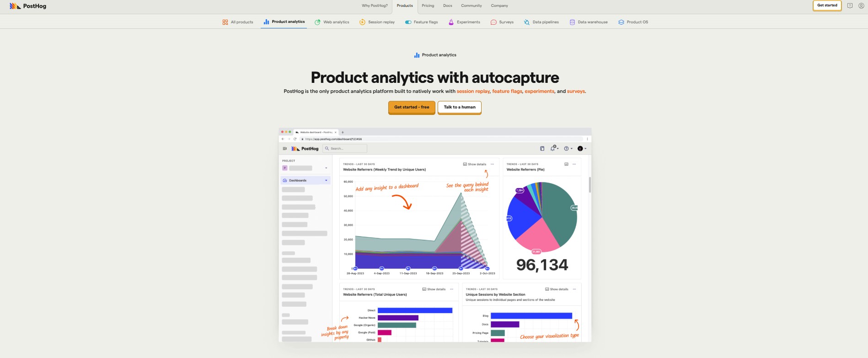The image size is (868, 358).
Task: Follow the orange experiments link
Action: coord(539,91)
